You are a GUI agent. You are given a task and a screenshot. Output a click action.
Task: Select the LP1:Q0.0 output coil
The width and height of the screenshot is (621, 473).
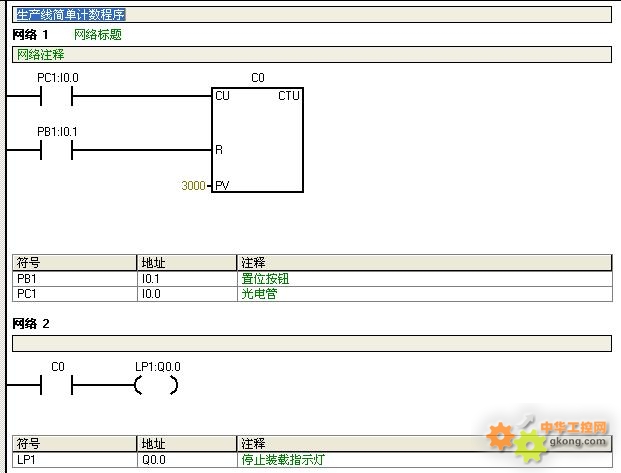[156, 385]
